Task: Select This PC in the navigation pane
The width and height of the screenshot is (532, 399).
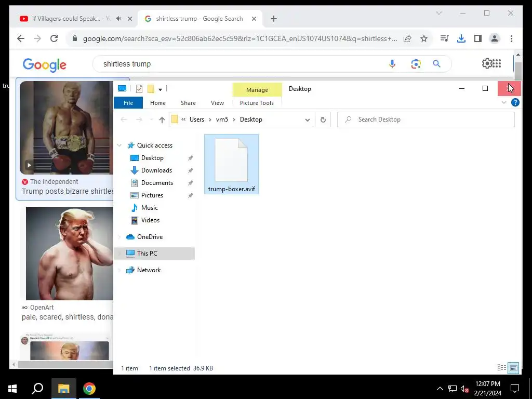Action: tap(147, 254)
